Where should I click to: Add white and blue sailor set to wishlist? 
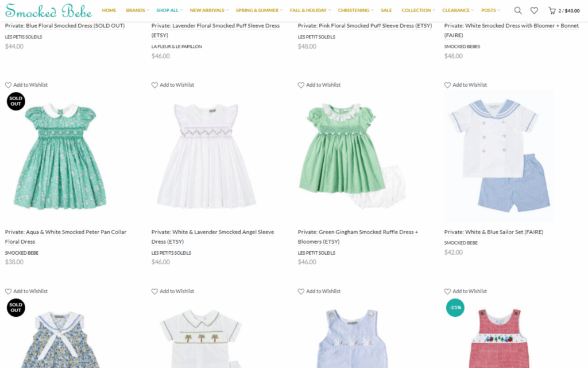click(x=466, y=85)
